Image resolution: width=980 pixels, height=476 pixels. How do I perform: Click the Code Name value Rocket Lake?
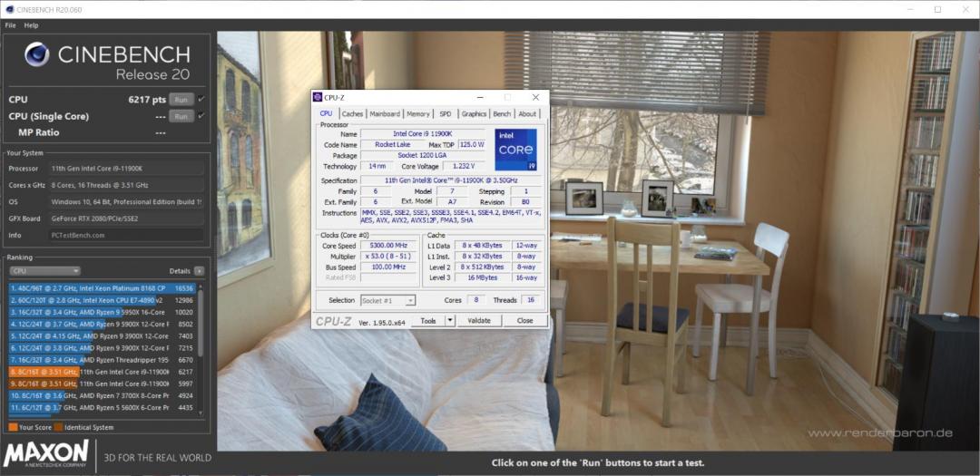pyautogui.click(x=393, y=144)
